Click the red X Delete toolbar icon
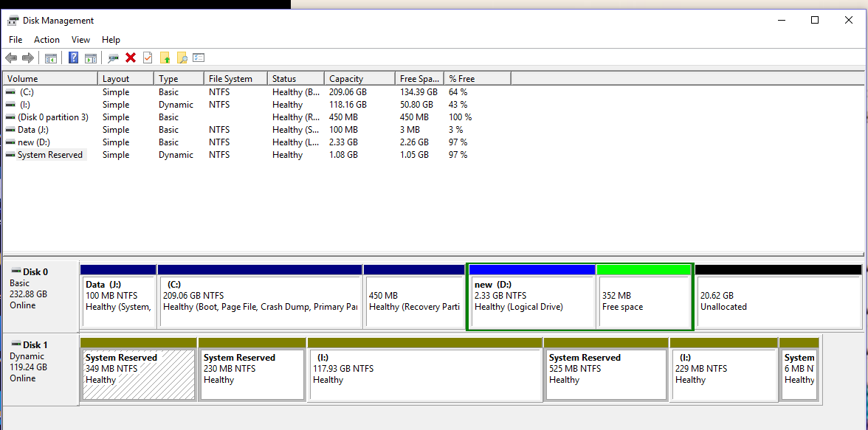Viewport: 868px width, 430px height. pos(131,58)
